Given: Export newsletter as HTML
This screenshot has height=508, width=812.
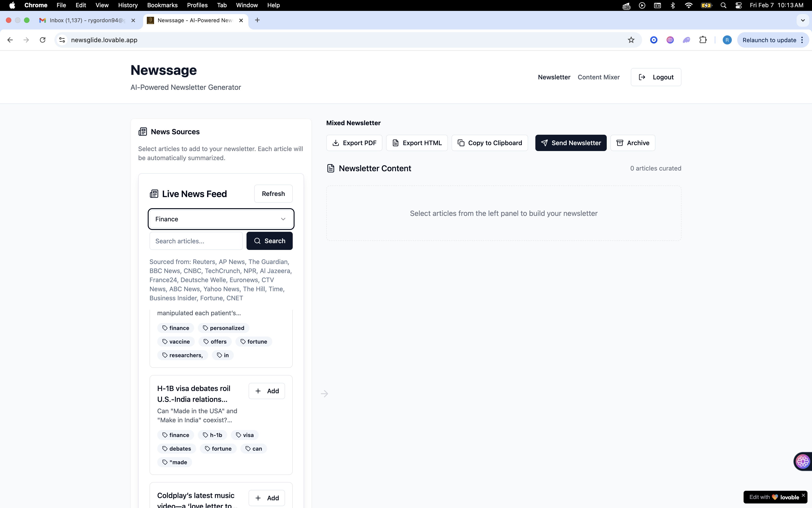Looking at the screenshot, I should (417, 143).
